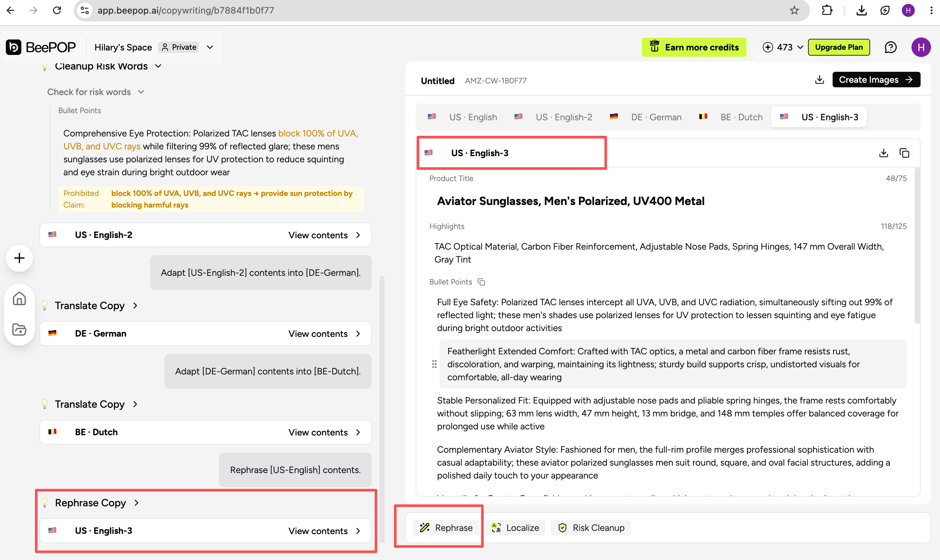Open the browser extensions puzzle icon
The width and height of the screenshot is (940, 560).
(827, 10)
